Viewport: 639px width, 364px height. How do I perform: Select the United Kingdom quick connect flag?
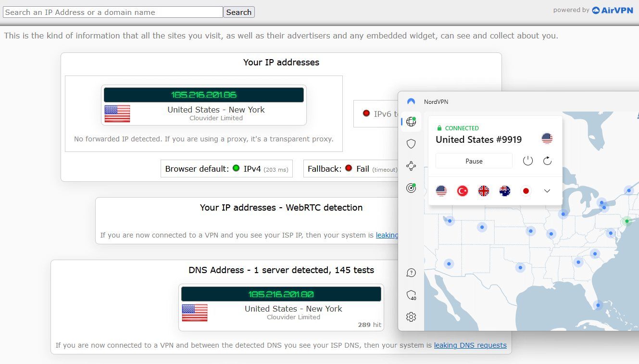point(484,191)
